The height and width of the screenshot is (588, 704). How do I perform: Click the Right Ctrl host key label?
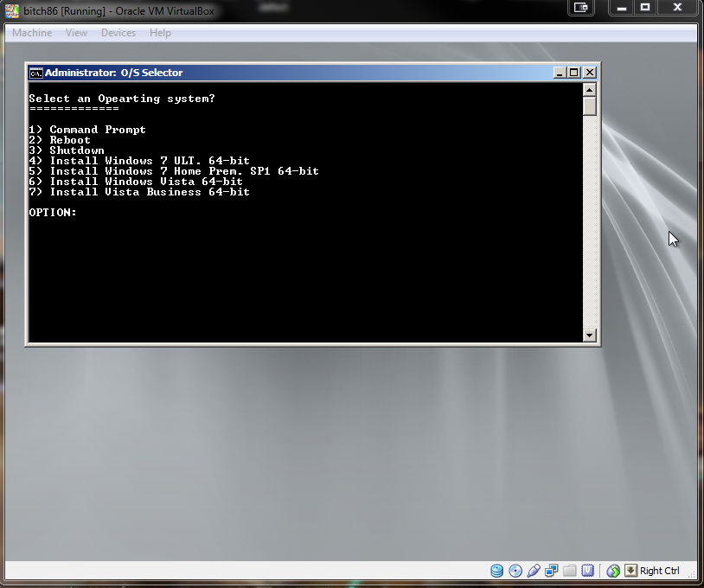660,571
